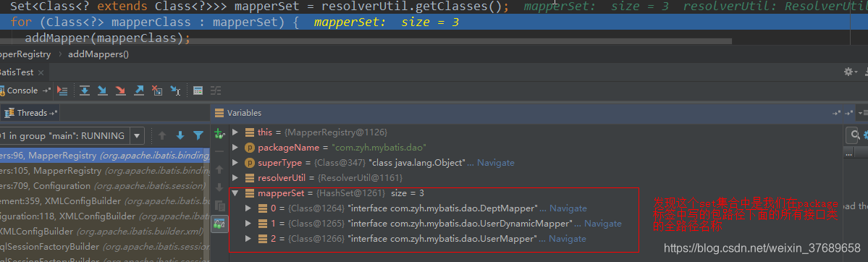
Task: Open debugger settings gear menu
Action: pyautogui.click(x=850, y=72)
